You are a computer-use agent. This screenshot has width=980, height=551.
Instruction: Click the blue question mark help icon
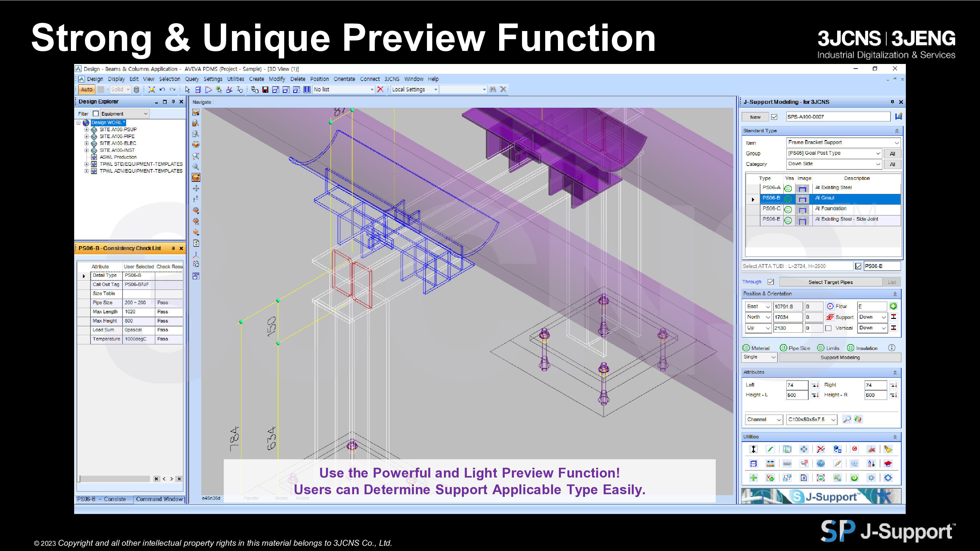pos(821,464)
